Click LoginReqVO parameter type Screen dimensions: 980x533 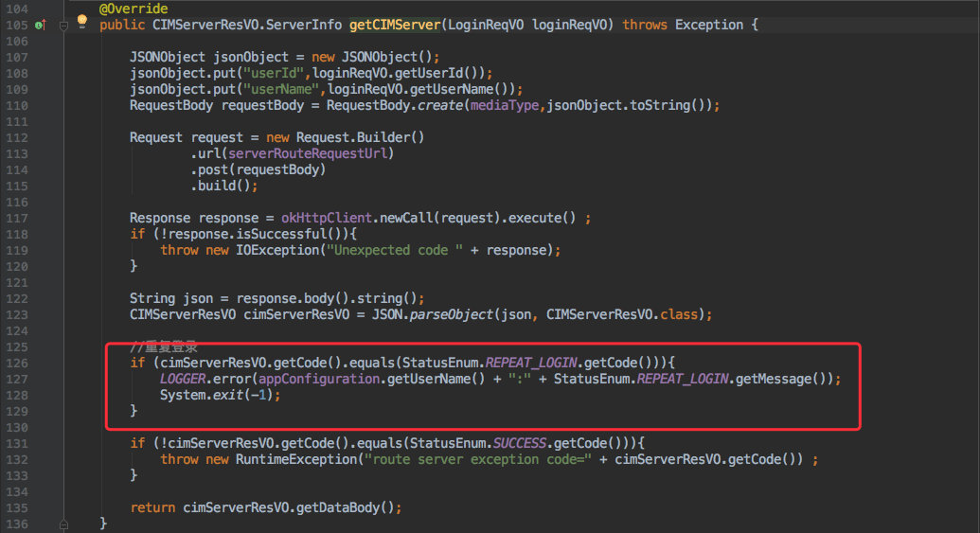coord(486,25)
